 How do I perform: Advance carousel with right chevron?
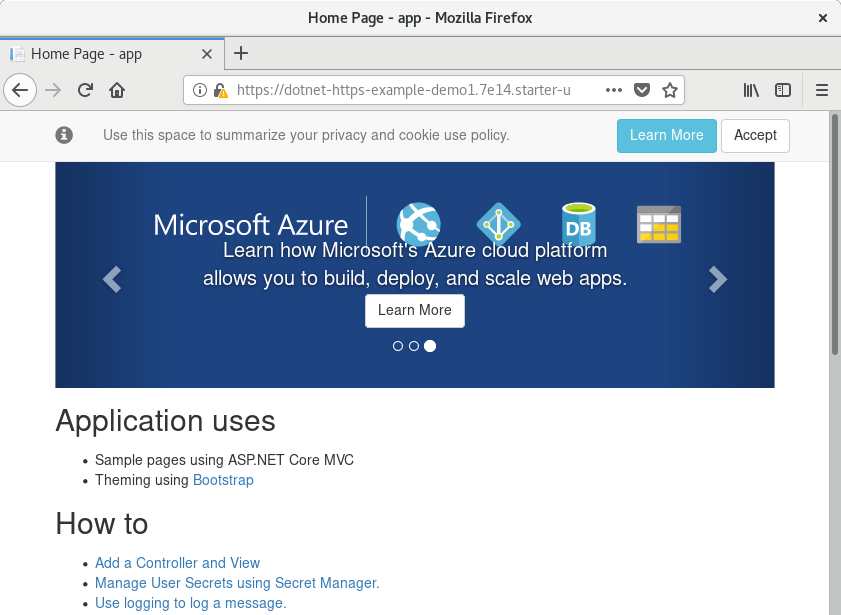(x=717, y=280)
